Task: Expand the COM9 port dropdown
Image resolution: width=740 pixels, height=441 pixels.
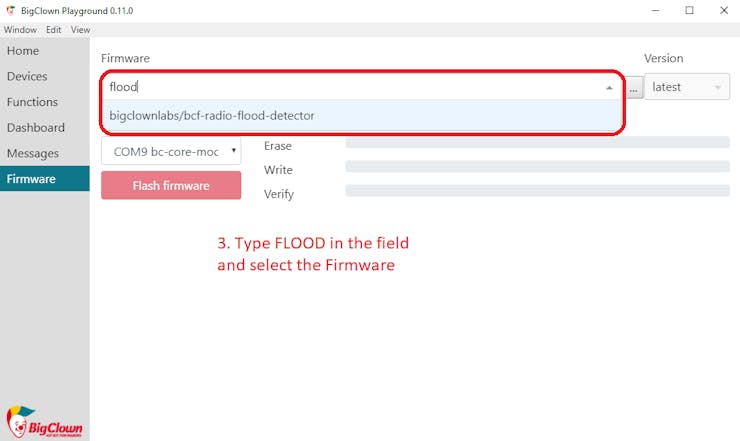Action: 171,151
